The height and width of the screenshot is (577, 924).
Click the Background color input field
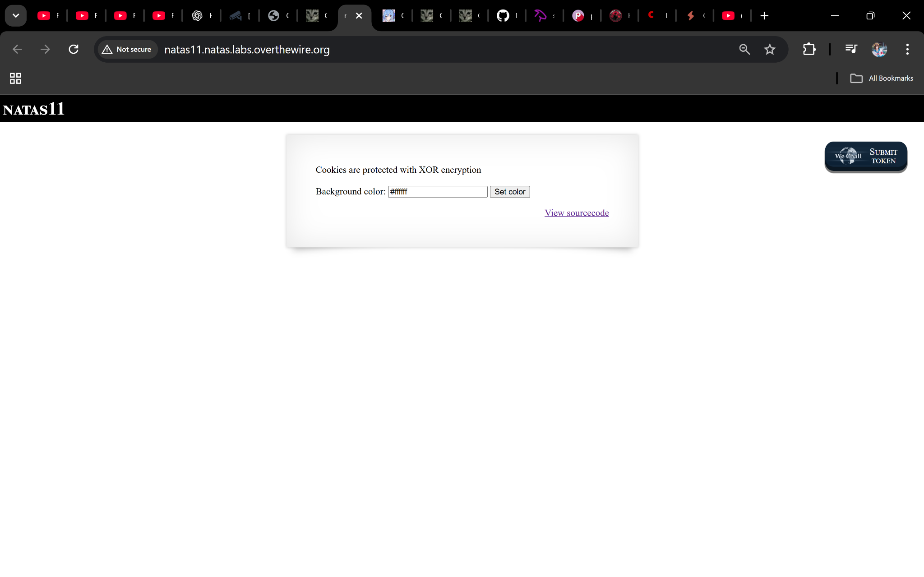(x=437, y=192)
